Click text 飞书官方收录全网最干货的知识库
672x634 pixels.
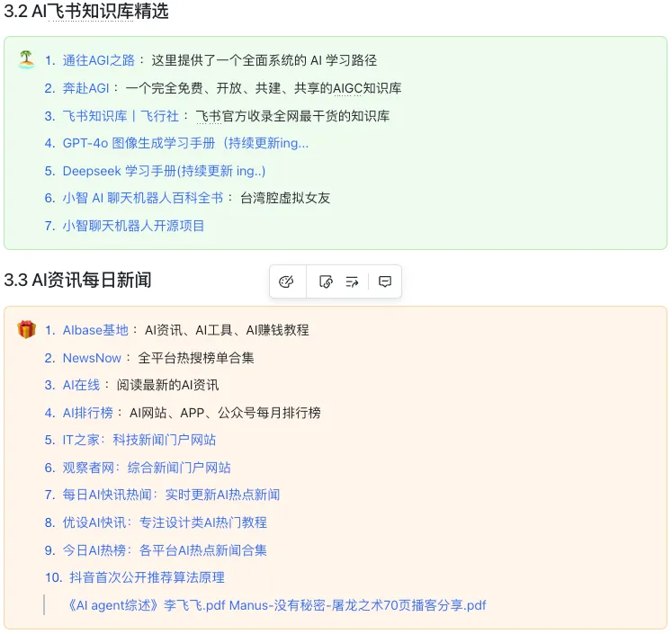click(x=292, y=116)
